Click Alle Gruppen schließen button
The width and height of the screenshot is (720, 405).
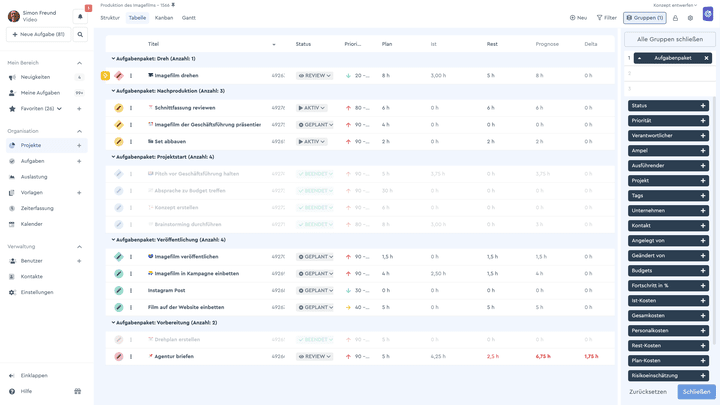coord(669,39)
